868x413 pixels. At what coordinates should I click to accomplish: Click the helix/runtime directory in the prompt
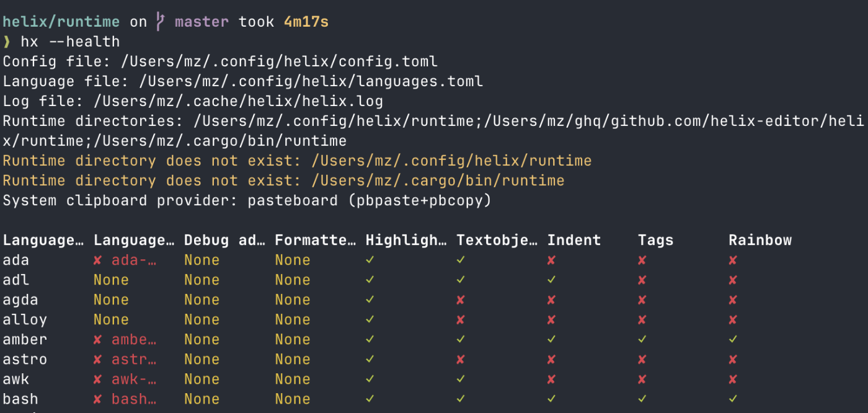coord(61,22)
